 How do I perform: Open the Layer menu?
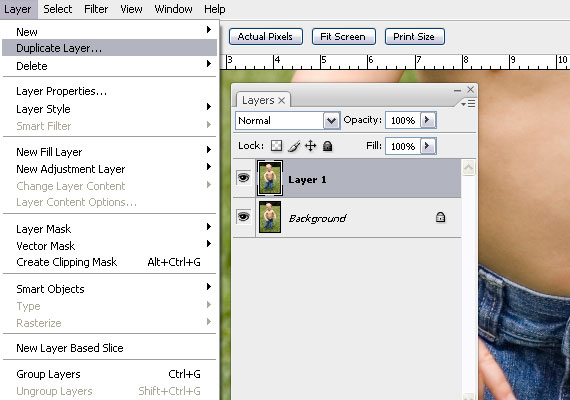[18, 9]
